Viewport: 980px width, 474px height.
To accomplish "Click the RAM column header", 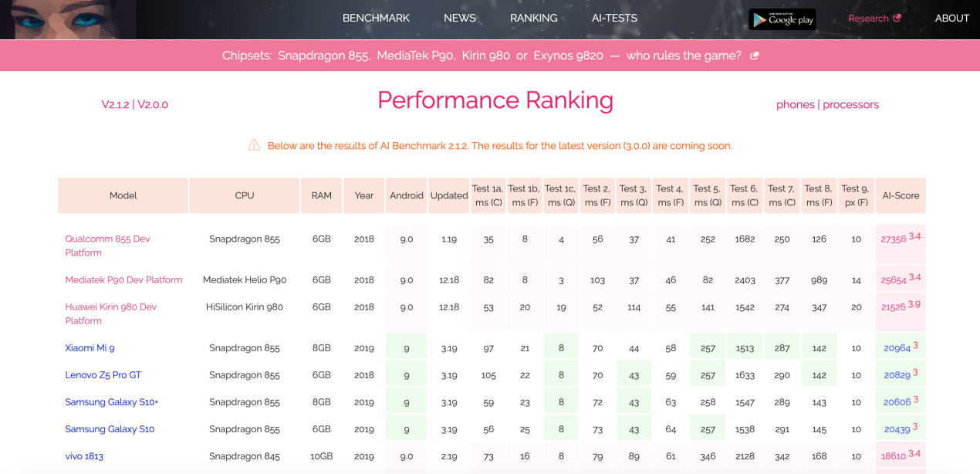I will click(x=322, y=195).
